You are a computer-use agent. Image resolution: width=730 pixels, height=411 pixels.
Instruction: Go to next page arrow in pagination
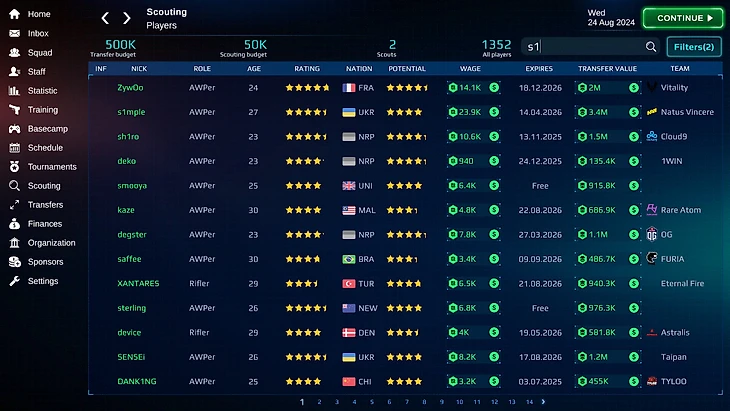543,402
